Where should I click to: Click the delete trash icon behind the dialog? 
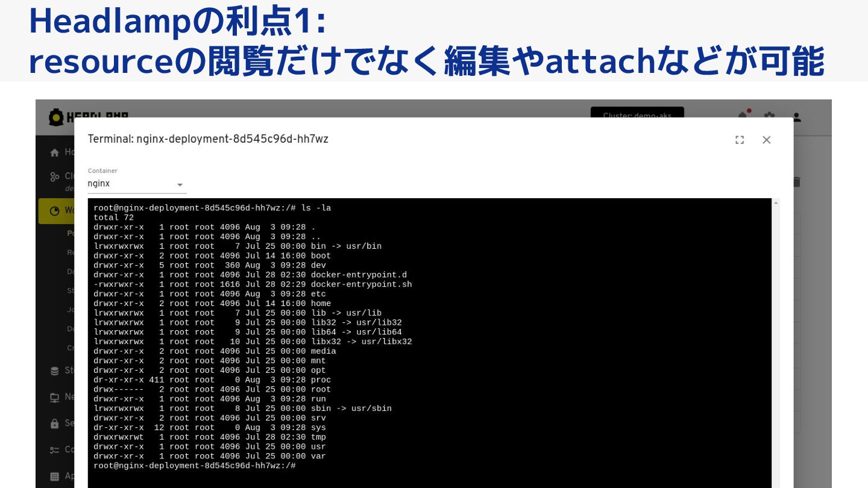797,181
